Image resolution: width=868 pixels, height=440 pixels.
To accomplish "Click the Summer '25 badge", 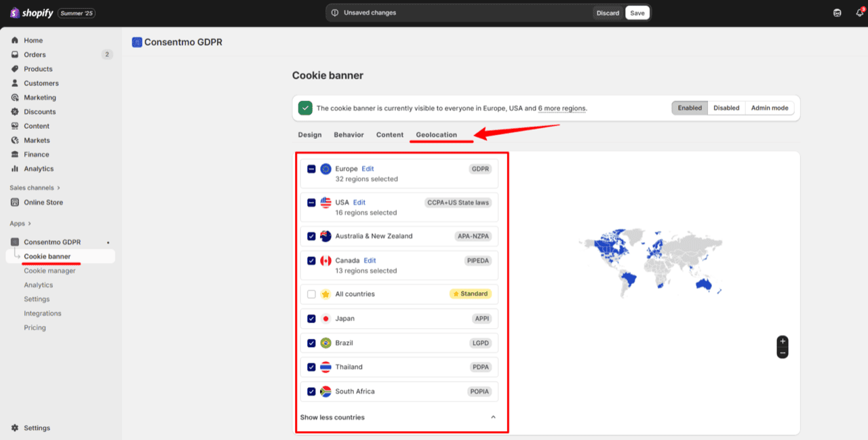I will pos(76,13).
